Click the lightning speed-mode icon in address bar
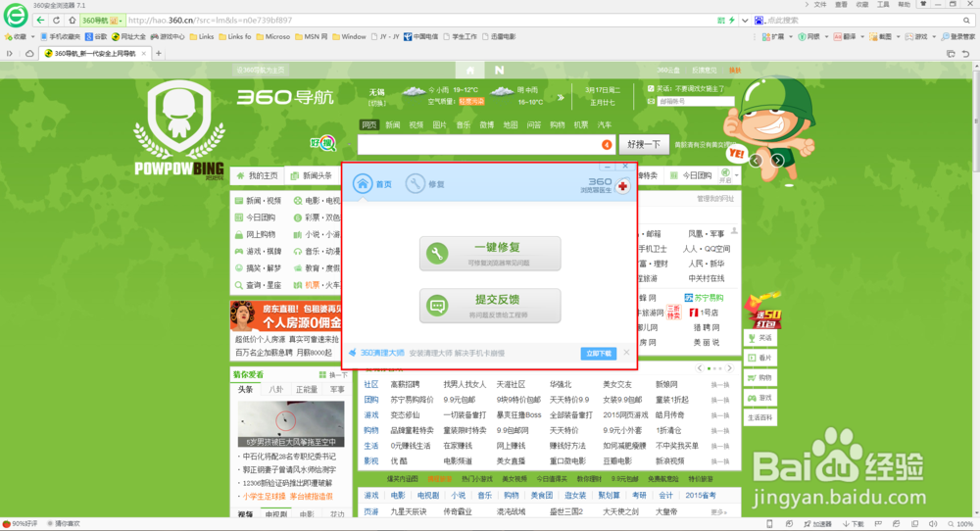The image size is (980, 531). click(732, 20)
